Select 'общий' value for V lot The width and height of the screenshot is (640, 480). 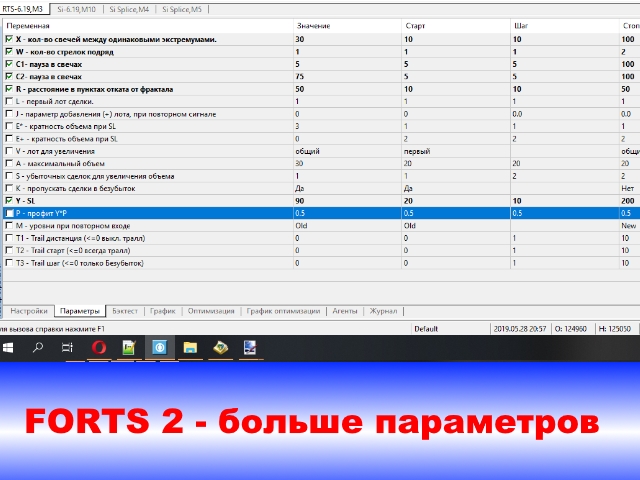pos(307,151)
